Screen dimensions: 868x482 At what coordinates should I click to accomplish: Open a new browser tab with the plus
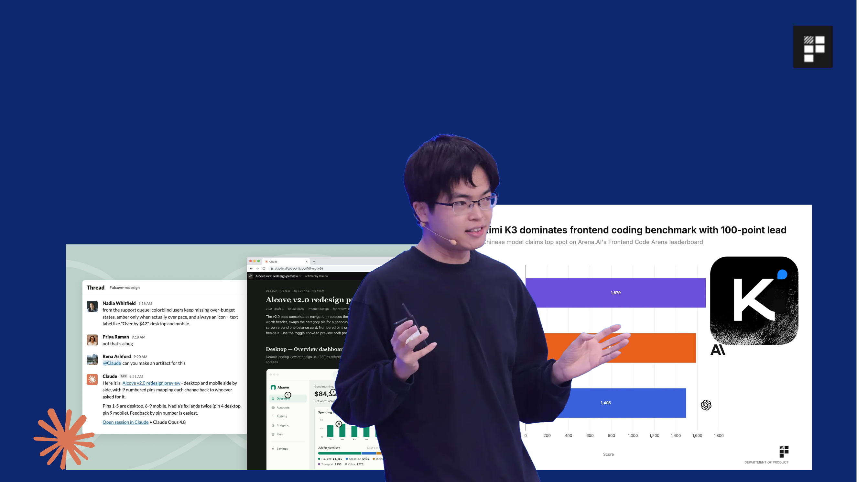point(314,262)
